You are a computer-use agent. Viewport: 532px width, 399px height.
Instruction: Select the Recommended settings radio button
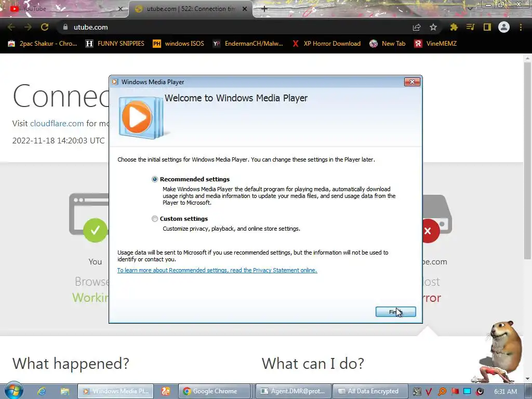155,179
